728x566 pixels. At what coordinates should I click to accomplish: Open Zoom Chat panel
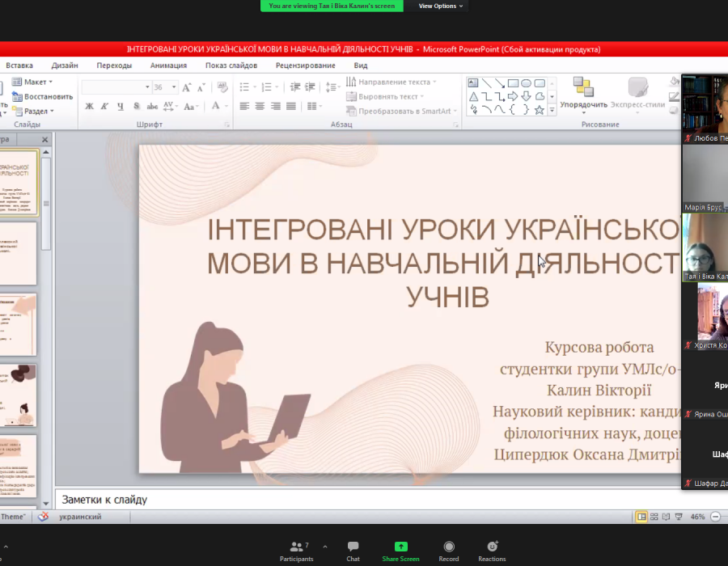(353, 551)
